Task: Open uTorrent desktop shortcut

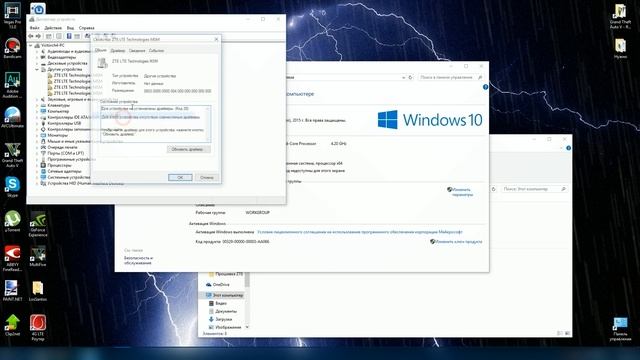Action: click(12, 221)
